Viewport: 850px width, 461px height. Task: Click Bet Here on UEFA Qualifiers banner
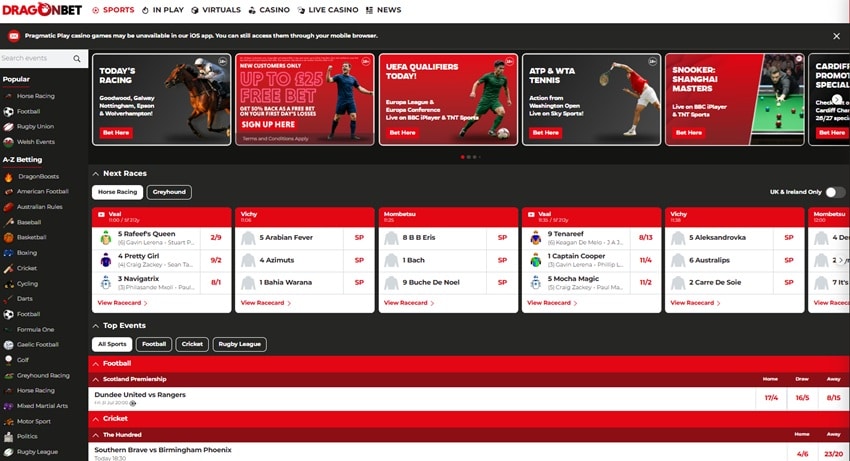click(x=402, y=132)
